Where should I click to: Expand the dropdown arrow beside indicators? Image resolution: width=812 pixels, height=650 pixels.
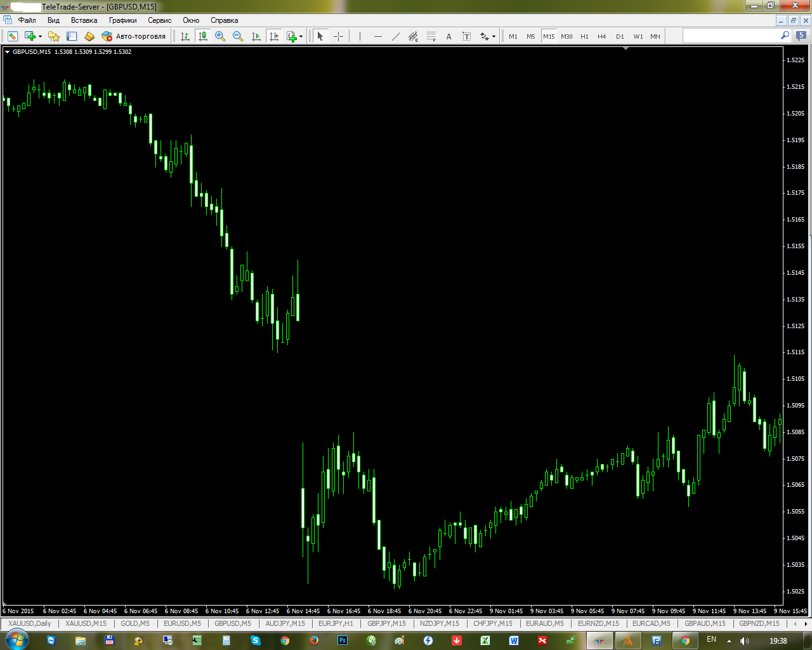(x=301, y=36)
